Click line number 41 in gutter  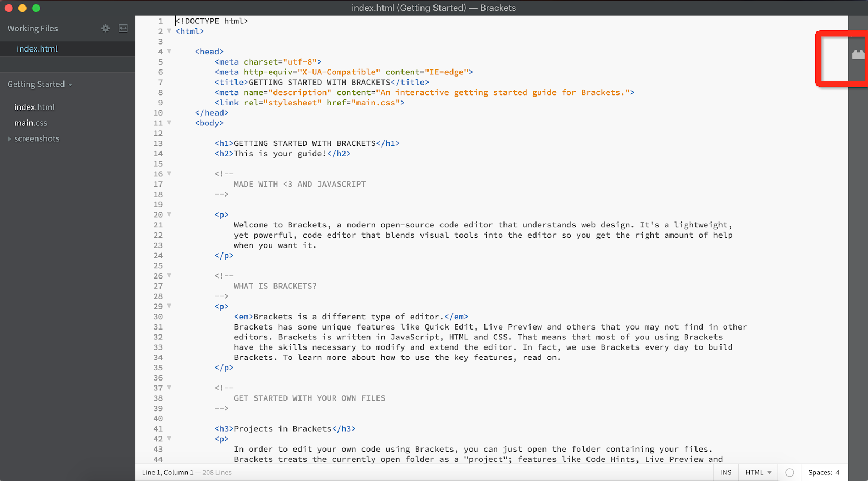coord(158,429)
